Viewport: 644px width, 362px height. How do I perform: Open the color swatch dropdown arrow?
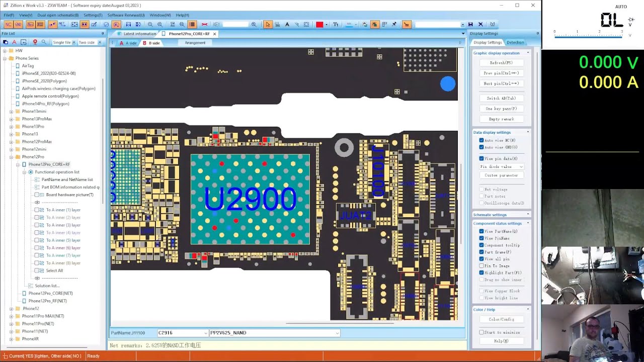[327, 24]
